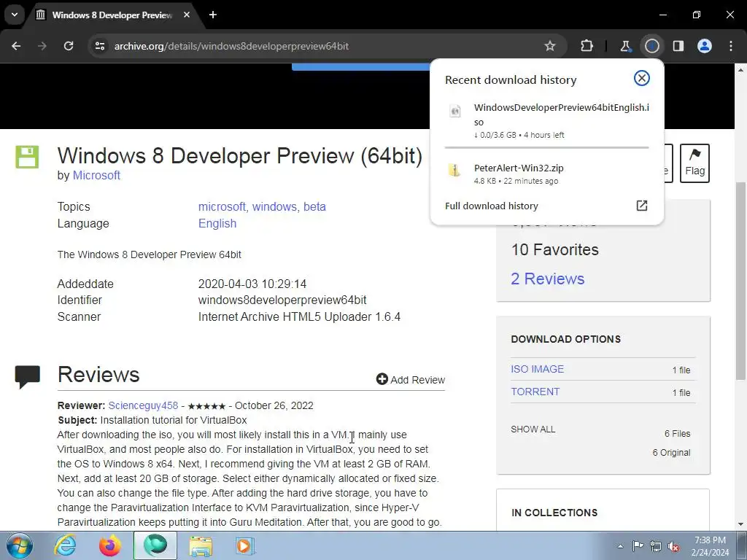Click SHOW ALL download files
Screen dimensions: 747x560
533,429
